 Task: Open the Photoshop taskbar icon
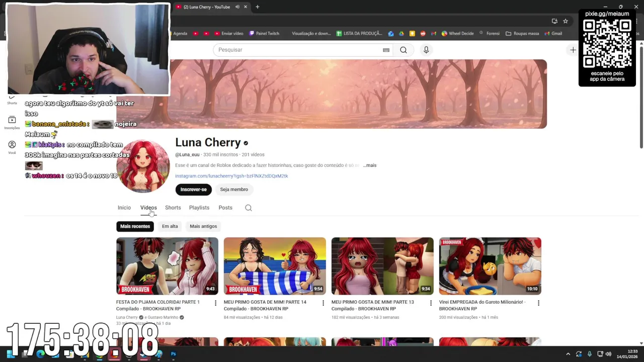click(173, 354)
